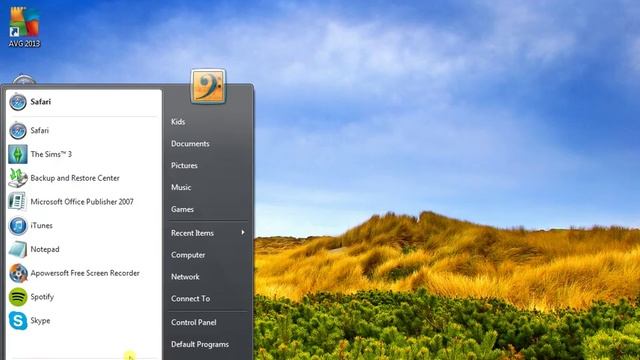The image size is (640, 360).
Task: Click the green Spotify icon
Action: (18, 297)
